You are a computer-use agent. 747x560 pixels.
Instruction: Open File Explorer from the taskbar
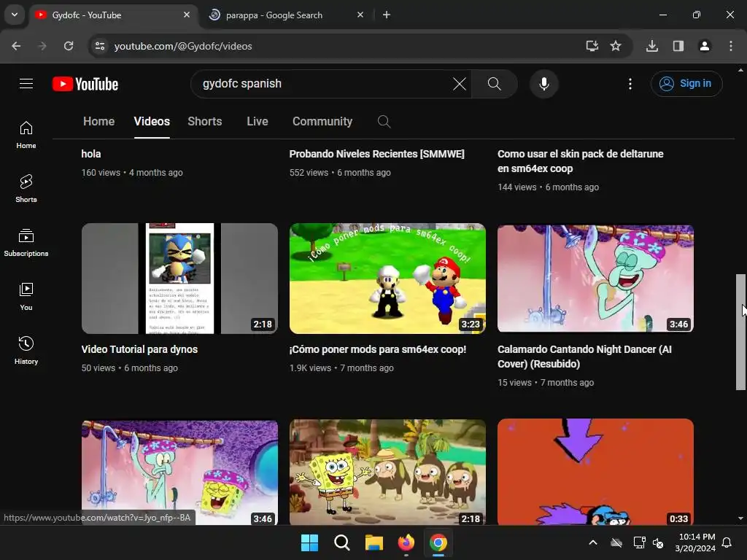pyautogui.click(x=374, y=542)
